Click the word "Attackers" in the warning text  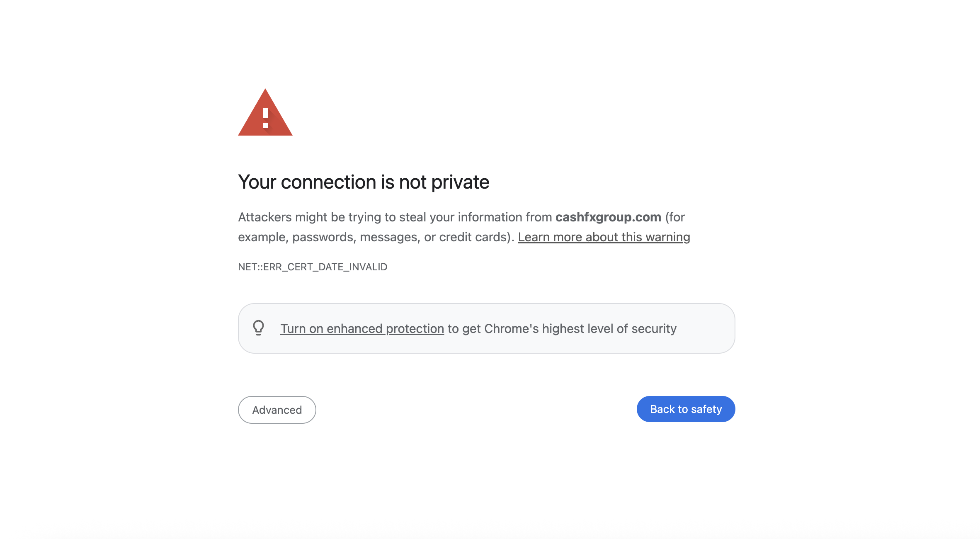(265, 217)
